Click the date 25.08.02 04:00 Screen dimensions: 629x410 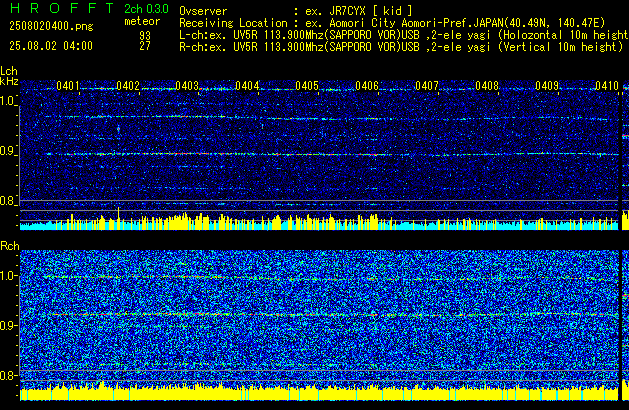(x=51, y=46)
